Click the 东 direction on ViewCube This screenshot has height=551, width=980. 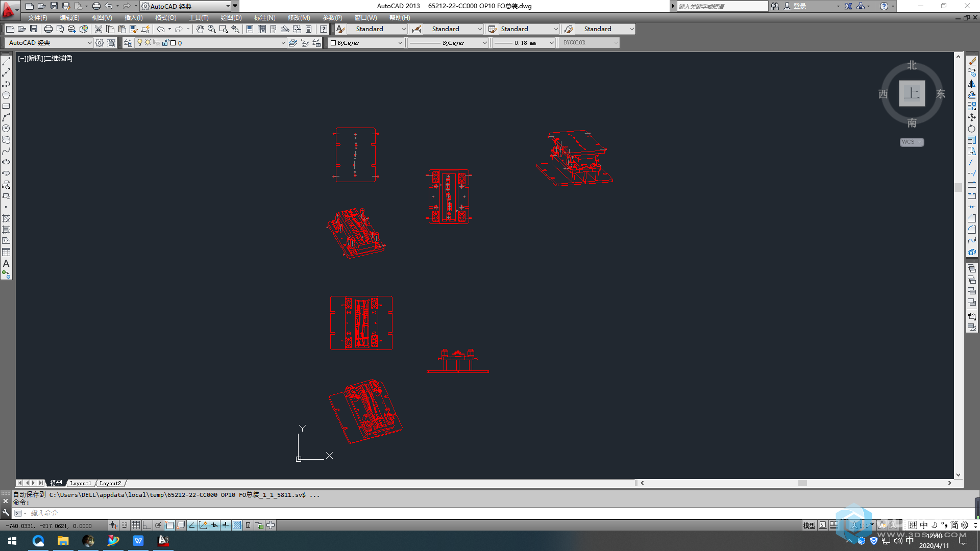click(940, 94)
